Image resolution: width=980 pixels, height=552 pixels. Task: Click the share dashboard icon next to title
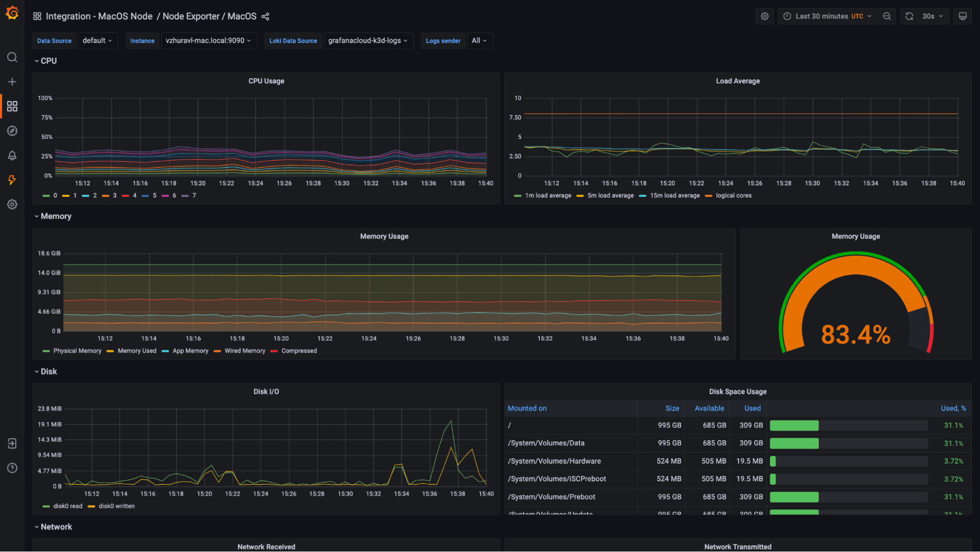[x=265, y=16]
